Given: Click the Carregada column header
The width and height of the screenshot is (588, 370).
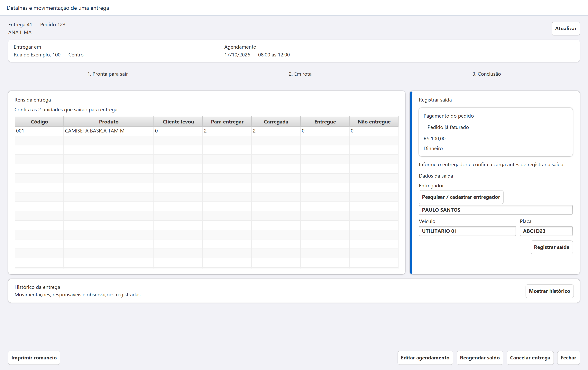Looking at the screenshot, I should pyautogui.click(x=276, y=122).
